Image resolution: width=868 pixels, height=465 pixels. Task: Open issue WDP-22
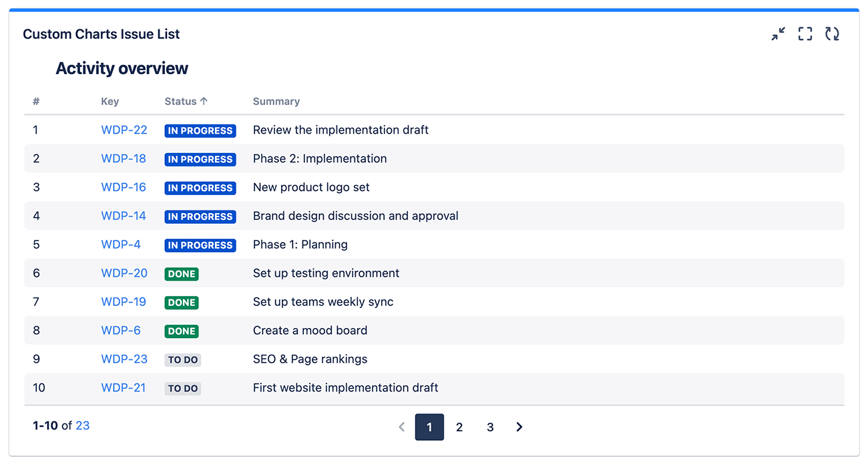124,130
